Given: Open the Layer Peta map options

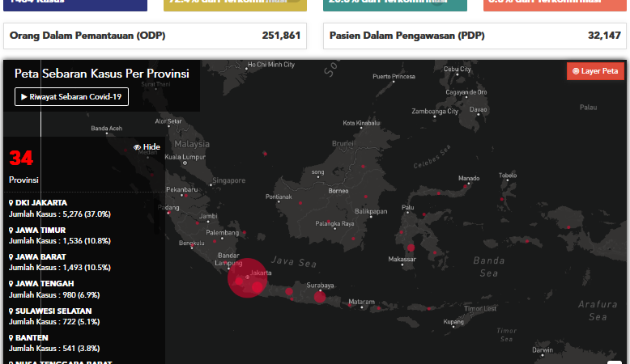Looking at the screenshot, I should 595,71.
